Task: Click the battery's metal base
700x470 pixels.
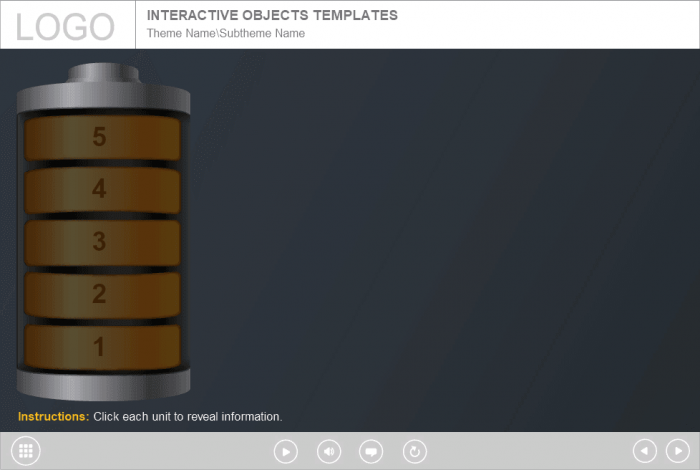Action: [103, 383]
